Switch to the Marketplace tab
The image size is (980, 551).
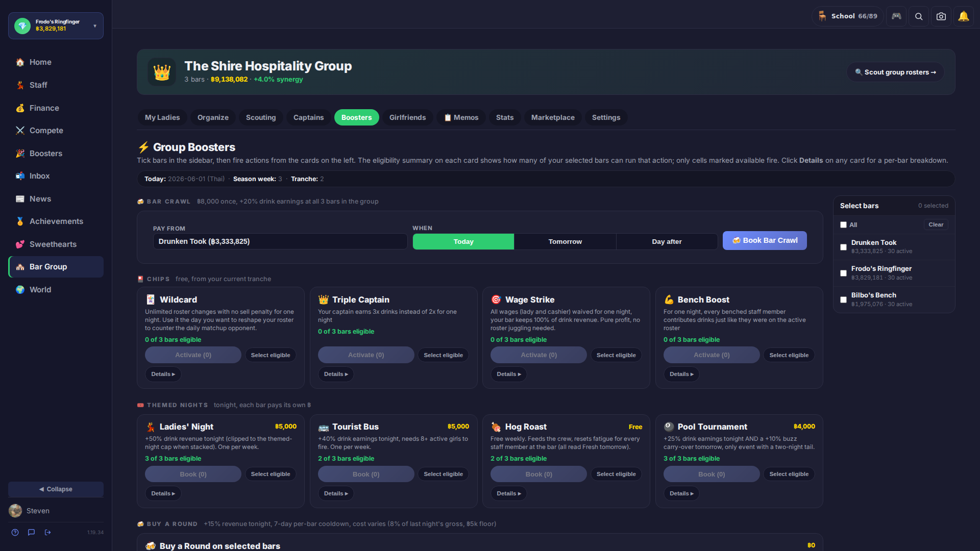point(553,117)
